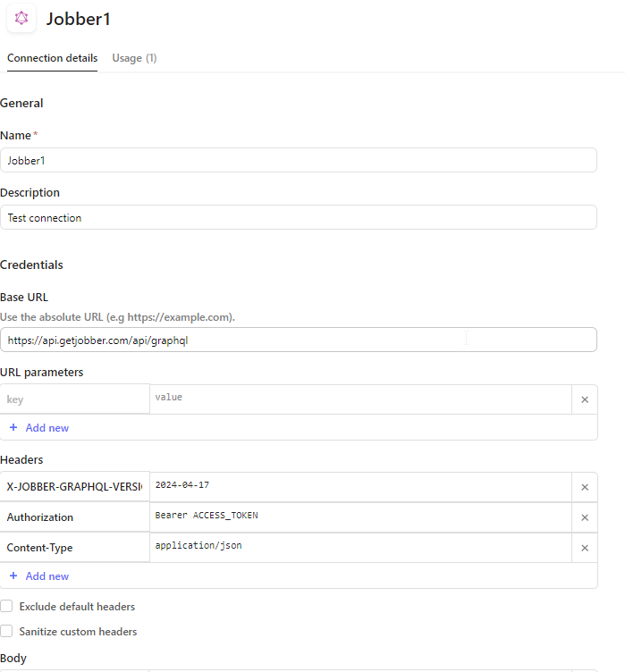This screenshot has width=625, height=672.
Task: Click the Credentials section heading
Action: [x=31, y=265]
